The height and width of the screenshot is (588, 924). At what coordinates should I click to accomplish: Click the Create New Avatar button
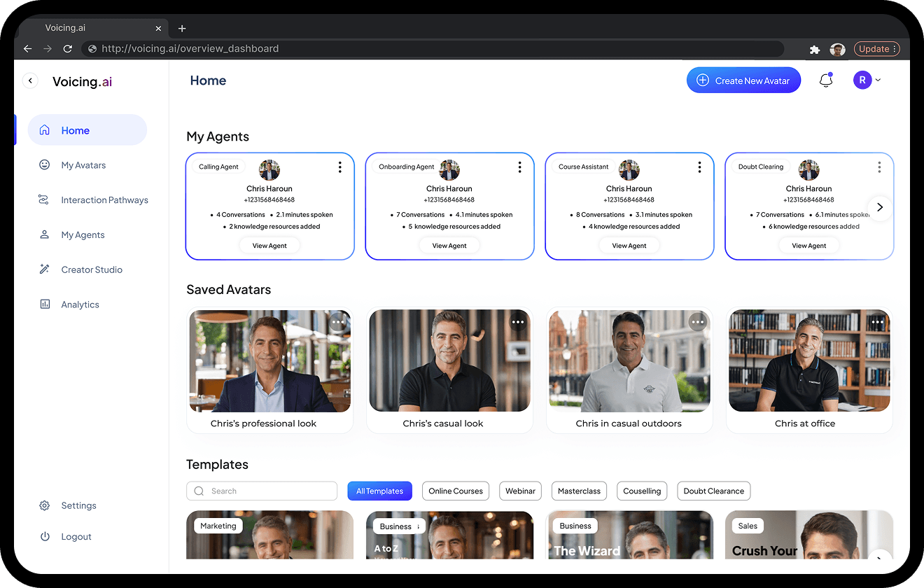click(743, 80)
